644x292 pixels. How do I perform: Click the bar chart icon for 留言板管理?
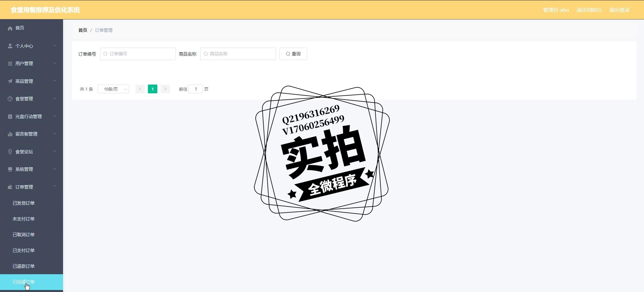click(10, 134)
